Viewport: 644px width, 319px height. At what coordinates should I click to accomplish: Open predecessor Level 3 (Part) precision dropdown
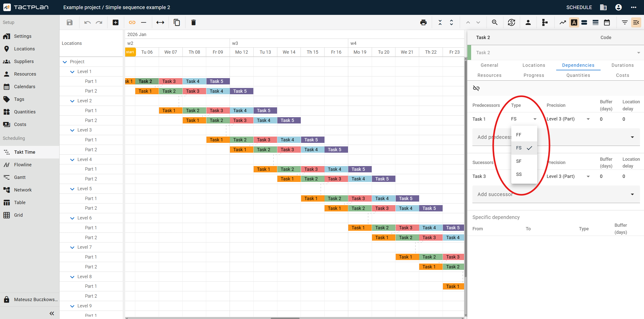568,119
